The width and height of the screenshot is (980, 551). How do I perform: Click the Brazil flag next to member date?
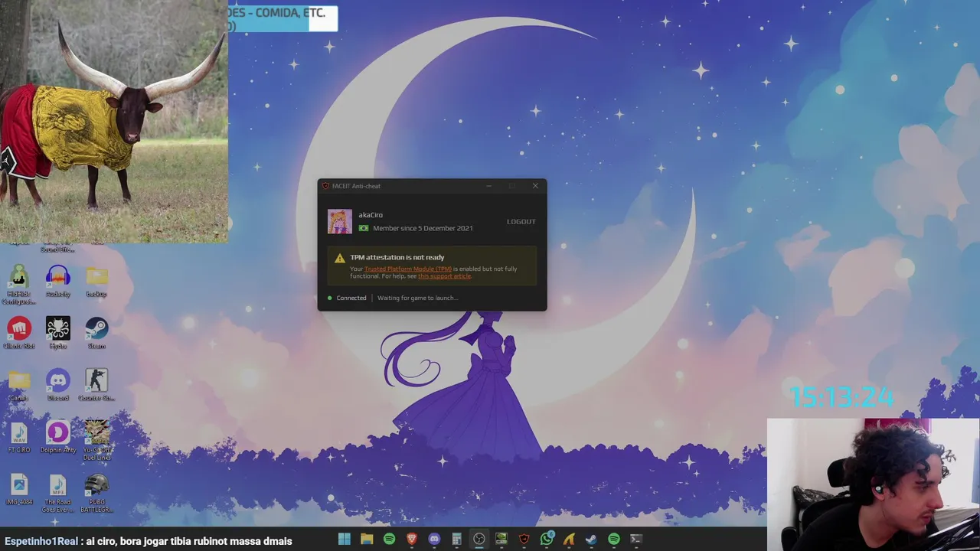coord(364,228)
